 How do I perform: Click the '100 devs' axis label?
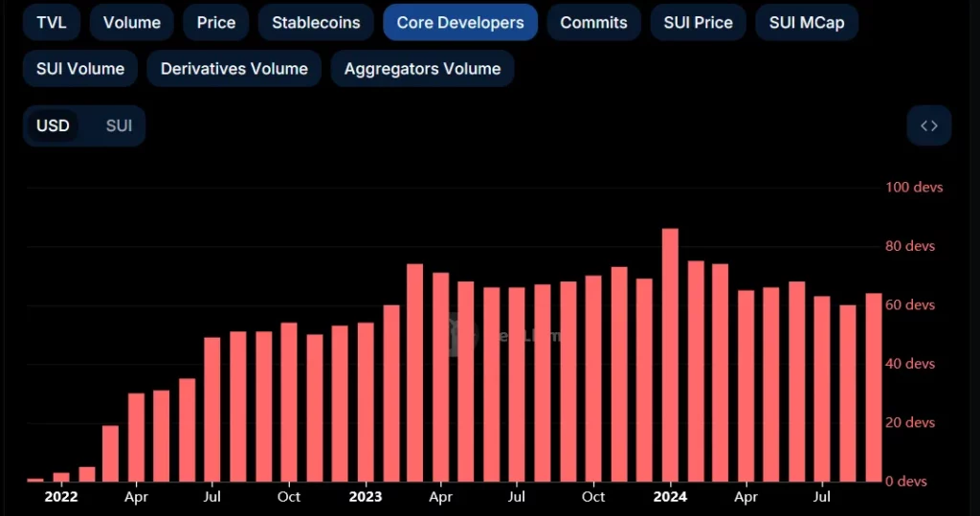point(914,188)
